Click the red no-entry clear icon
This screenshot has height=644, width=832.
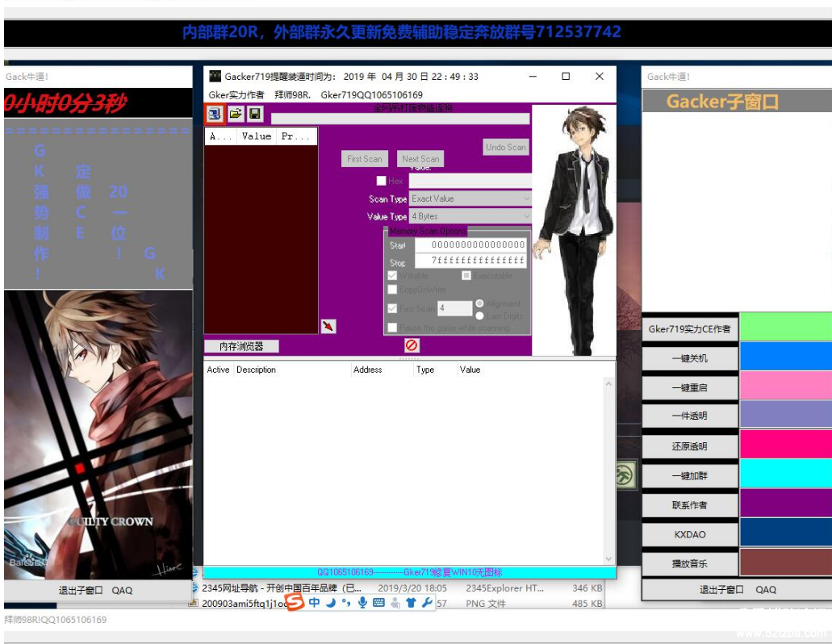412,345
